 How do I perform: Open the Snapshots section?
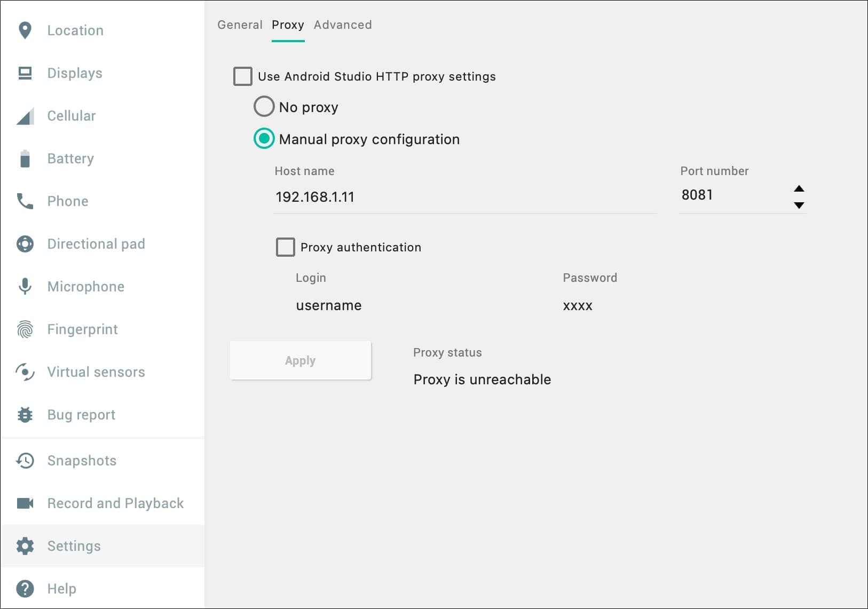82,461
